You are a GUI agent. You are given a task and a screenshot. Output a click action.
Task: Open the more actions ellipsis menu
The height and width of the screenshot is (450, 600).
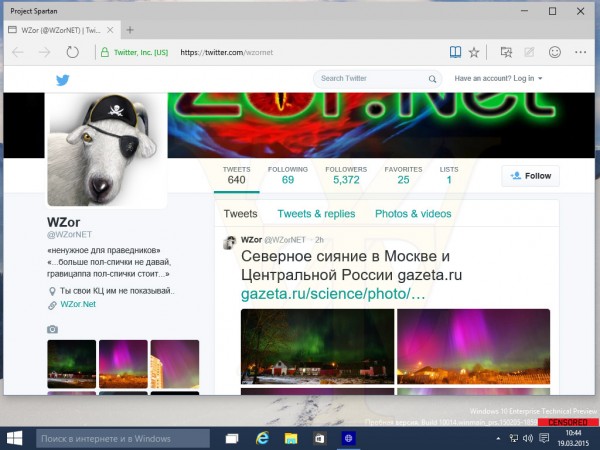580,52
